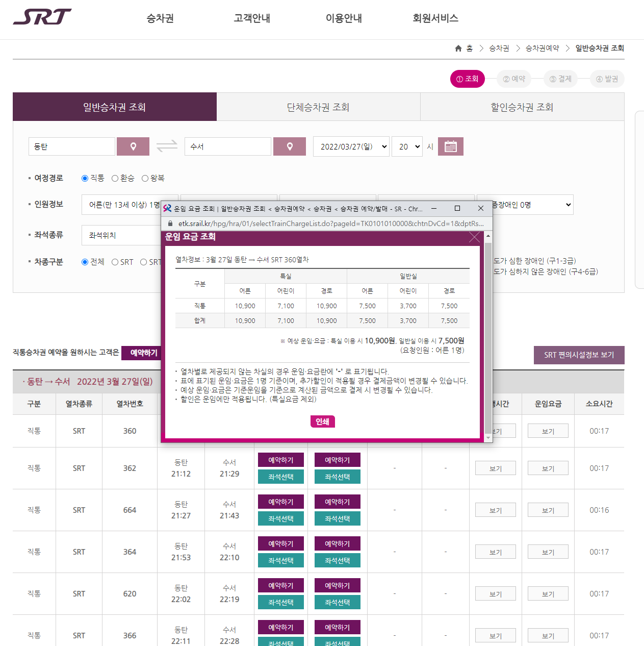Click step ② 예약 indicator

coord(514,79)
